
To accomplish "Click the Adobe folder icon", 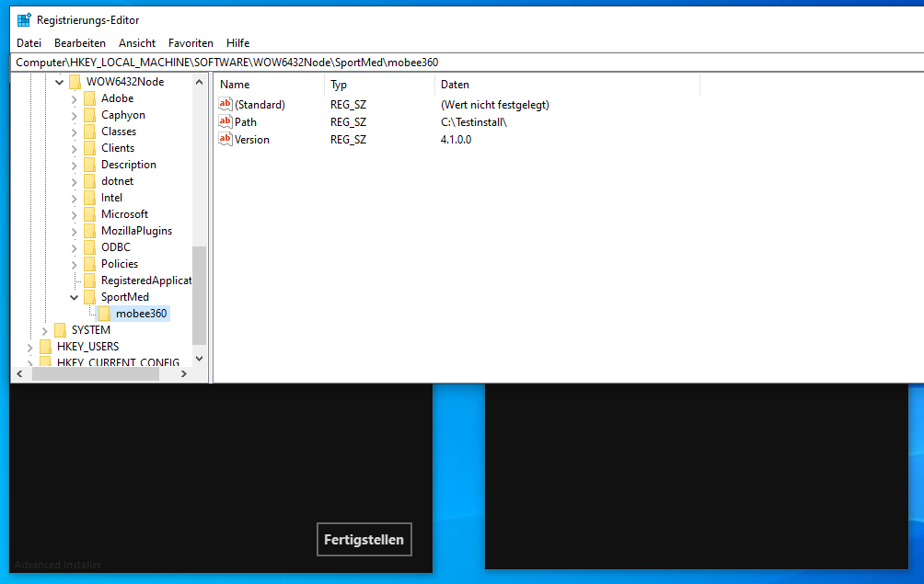I will 89,98.
